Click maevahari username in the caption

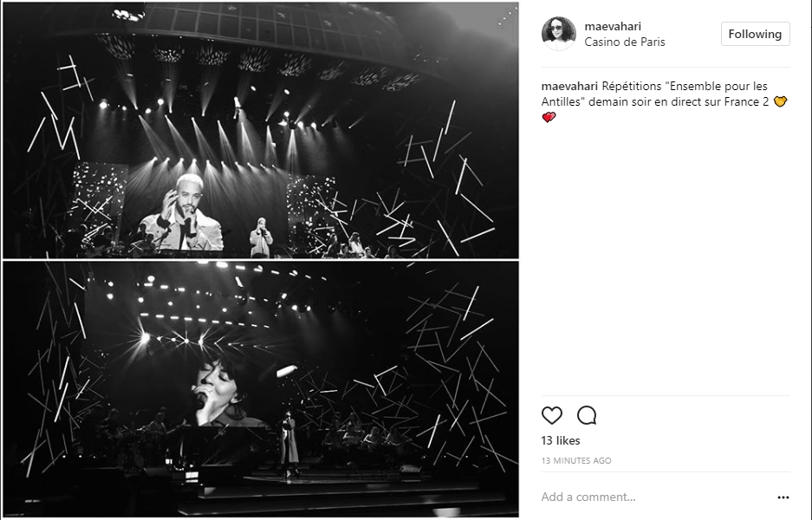tap(569, 86)
